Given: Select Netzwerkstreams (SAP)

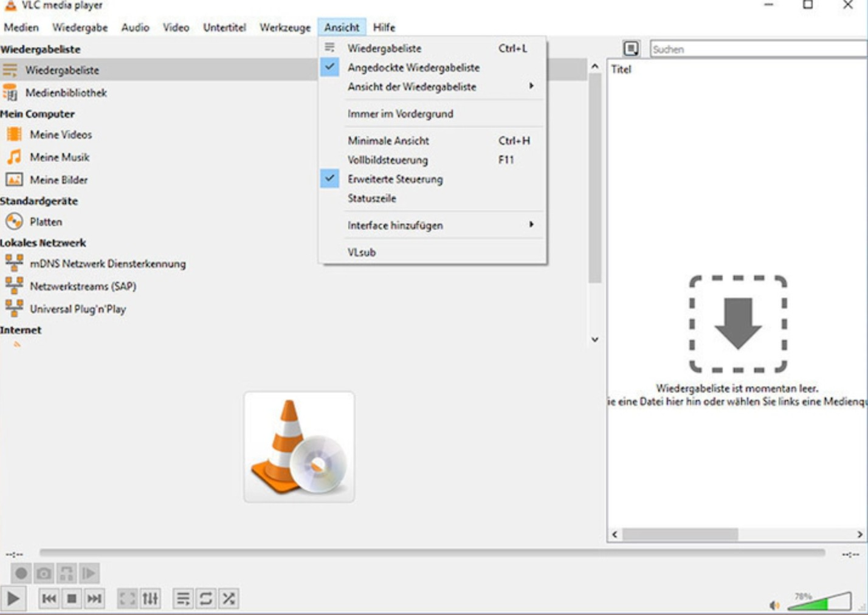Looking at the screenshot, I should [x=83, y=286].
